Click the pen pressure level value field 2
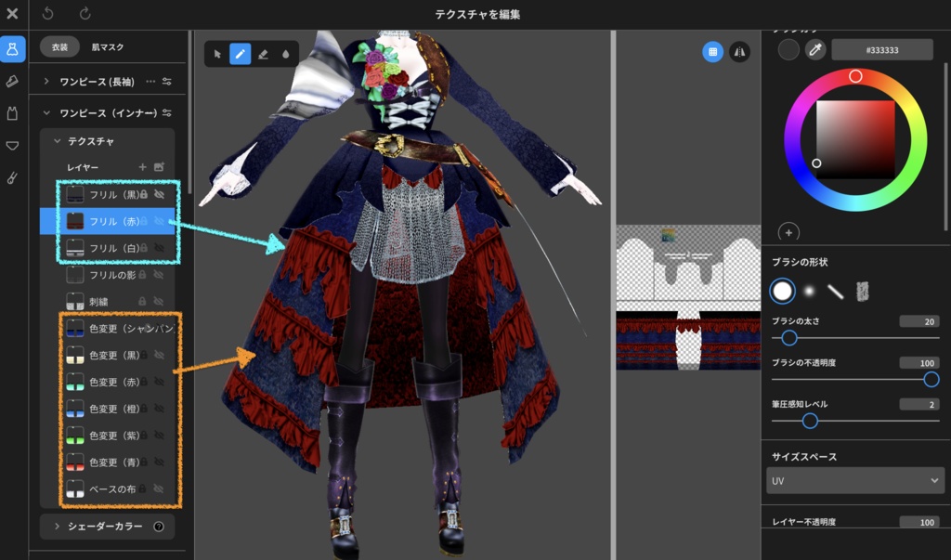This screenshot has width=951, height=560. 918,404
